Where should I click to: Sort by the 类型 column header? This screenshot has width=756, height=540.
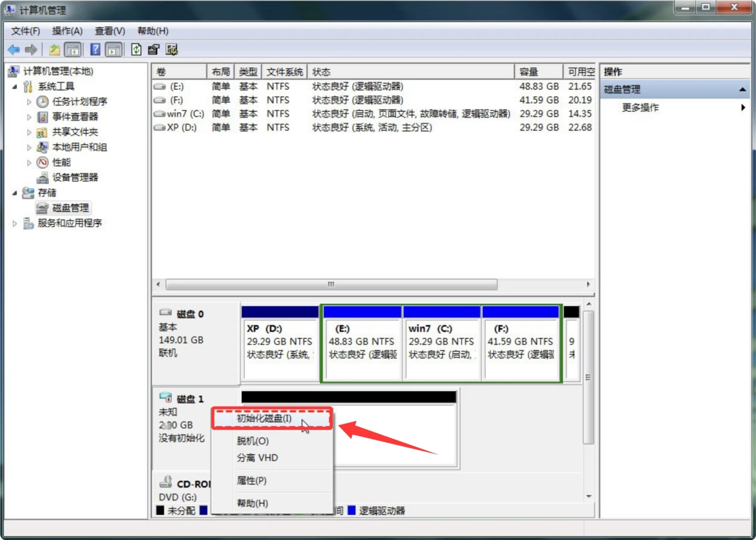248,72
